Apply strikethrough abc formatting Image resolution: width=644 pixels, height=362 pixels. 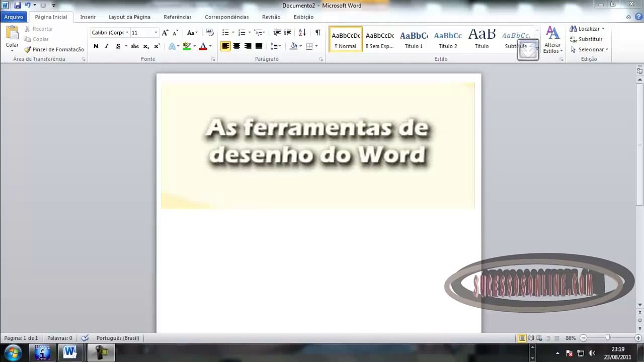135,46
